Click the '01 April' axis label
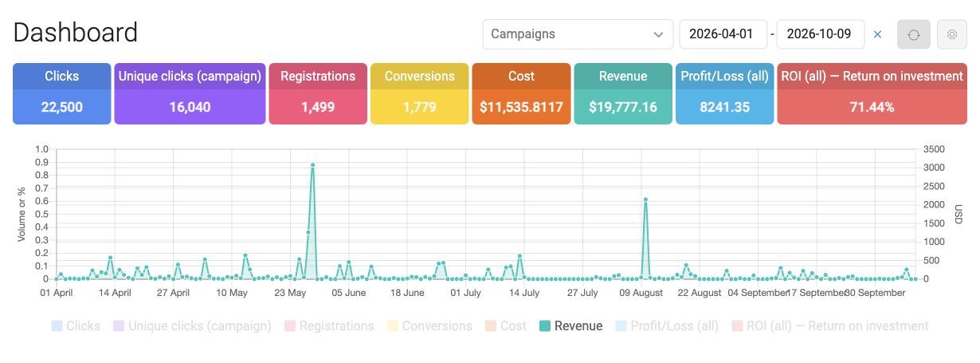The height and width of the screenshot is (363, 980). click(x=57, y=293)
